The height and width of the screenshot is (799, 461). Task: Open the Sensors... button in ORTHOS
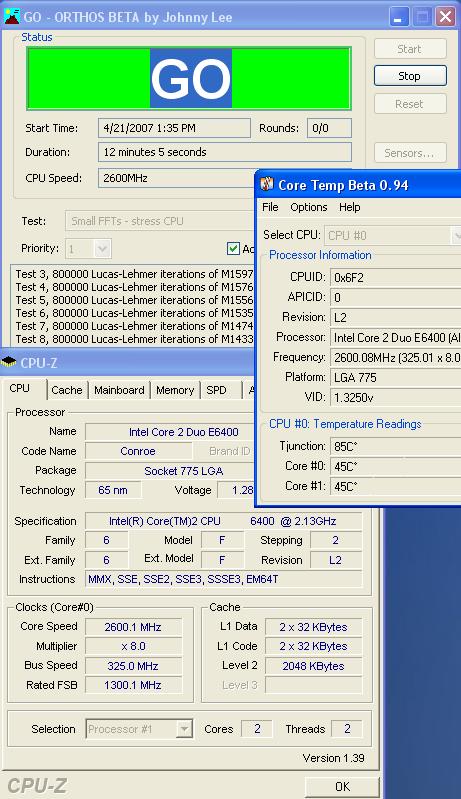tap(410, 153)
